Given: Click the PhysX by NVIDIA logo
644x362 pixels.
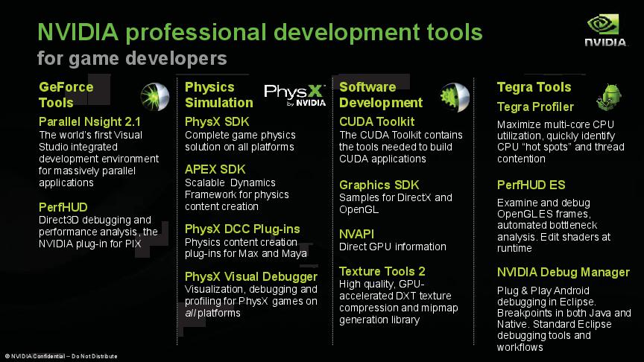Looking at the screenshot, I should (295, 95).
